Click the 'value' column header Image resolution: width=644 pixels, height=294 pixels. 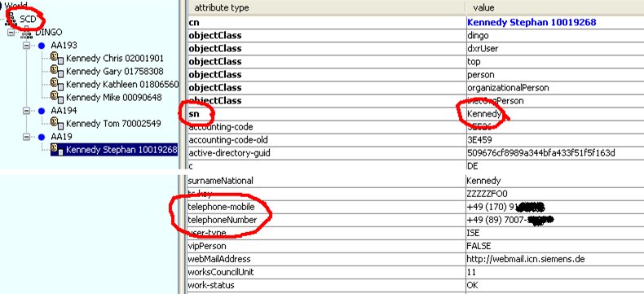pos(483,8)
